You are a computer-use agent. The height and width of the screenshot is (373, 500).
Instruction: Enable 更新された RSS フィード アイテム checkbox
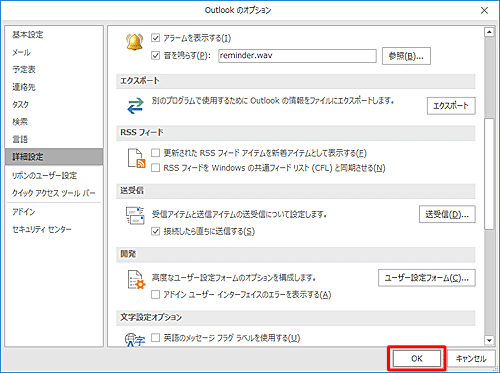(x=155, y=153)
